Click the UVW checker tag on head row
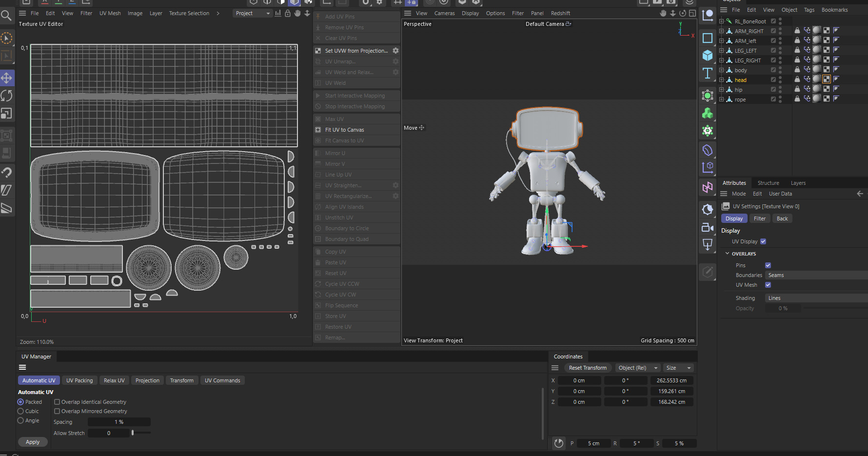Image resolution: width=868 pixels, height=456 pixels. point(827,79)
